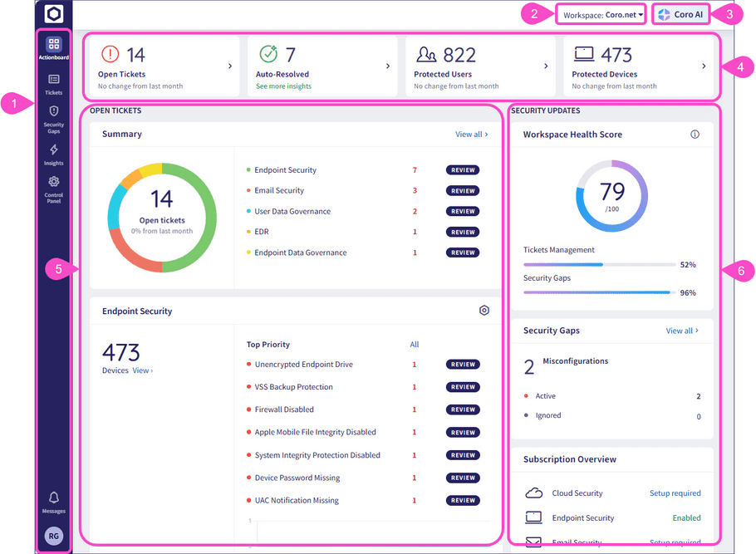Viewport: 756px width, 554px height.
Task: Open Tickets from the sidebar
Action: click(54, 83)
